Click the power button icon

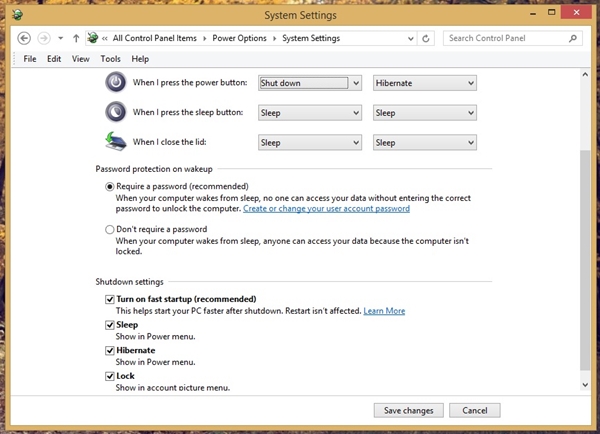(116, 82)
